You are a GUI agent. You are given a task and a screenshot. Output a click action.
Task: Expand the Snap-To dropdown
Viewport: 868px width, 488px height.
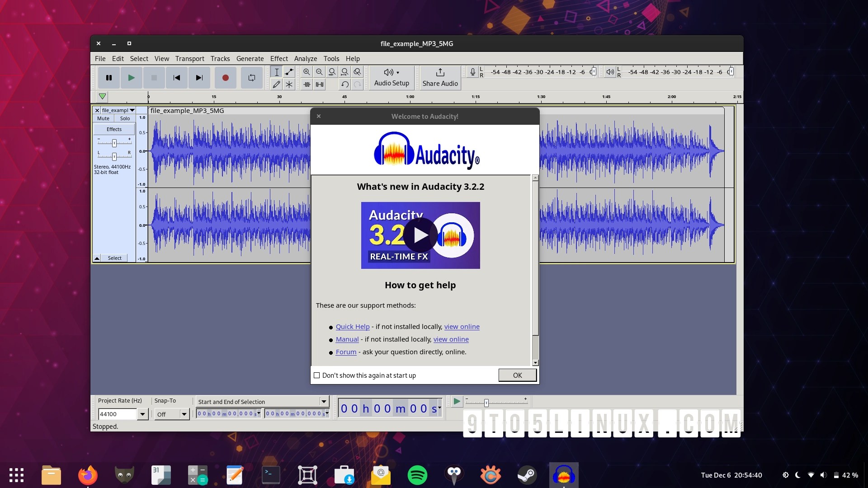click(x=184, y=414)
